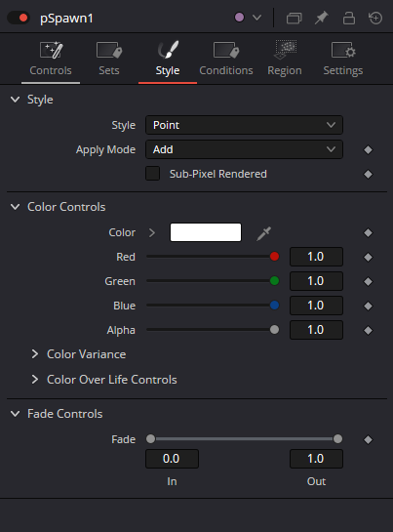Click the Alpha value field
This screenshot has height=532, width=393.
(x=316, y=330)
